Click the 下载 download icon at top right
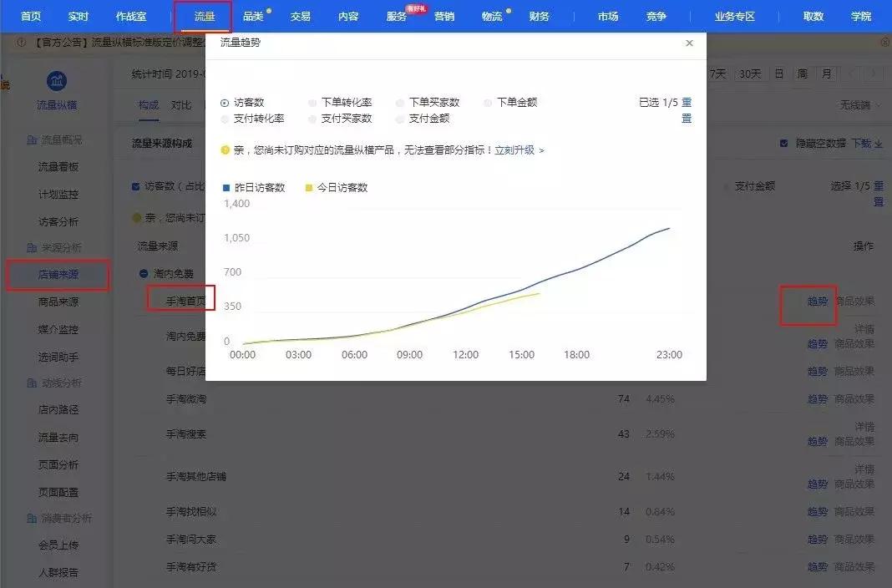 click(879, 144)
